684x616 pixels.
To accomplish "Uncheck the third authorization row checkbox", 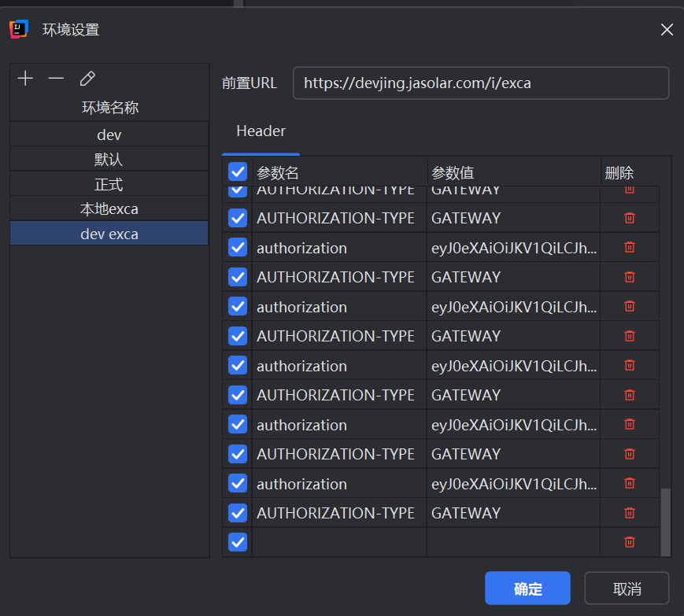I will (x=238, y=365).
